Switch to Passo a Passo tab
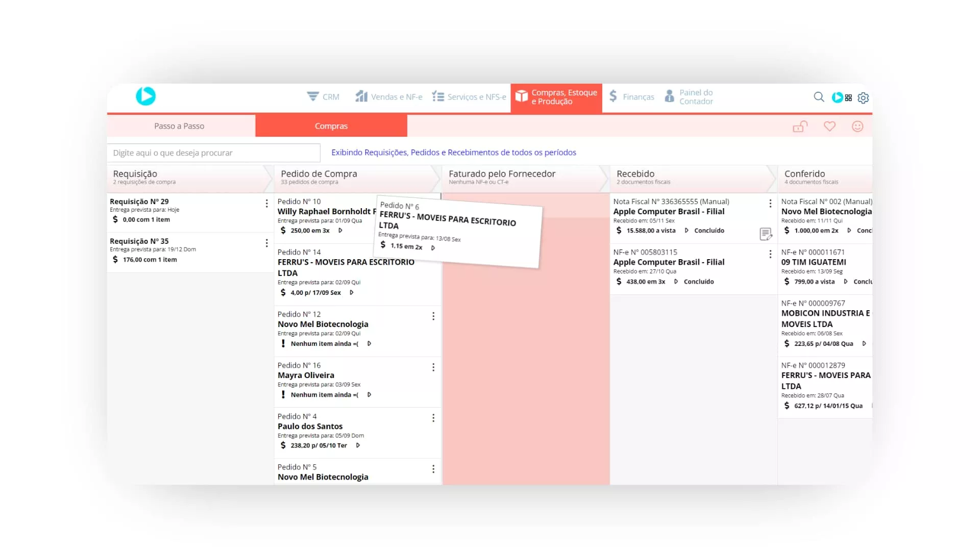This screenshot has height=551, width=980. (x=179, y=126)
